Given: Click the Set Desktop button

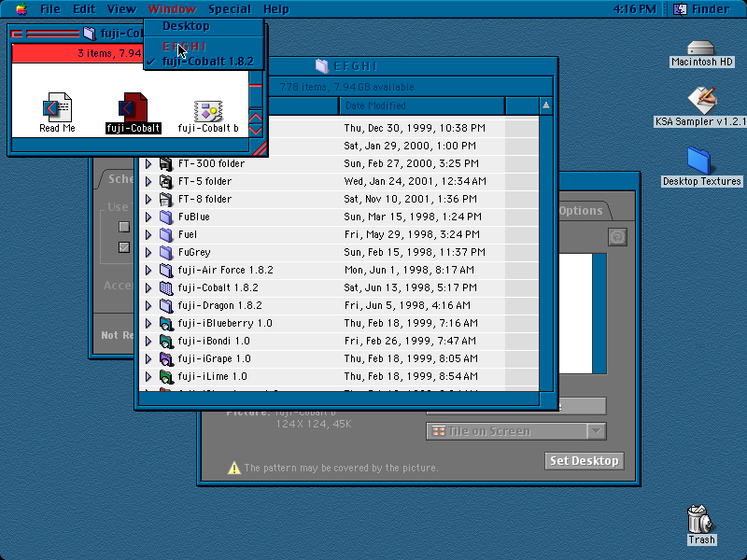Looking at the screenshot, I should (x=585, y=461).
